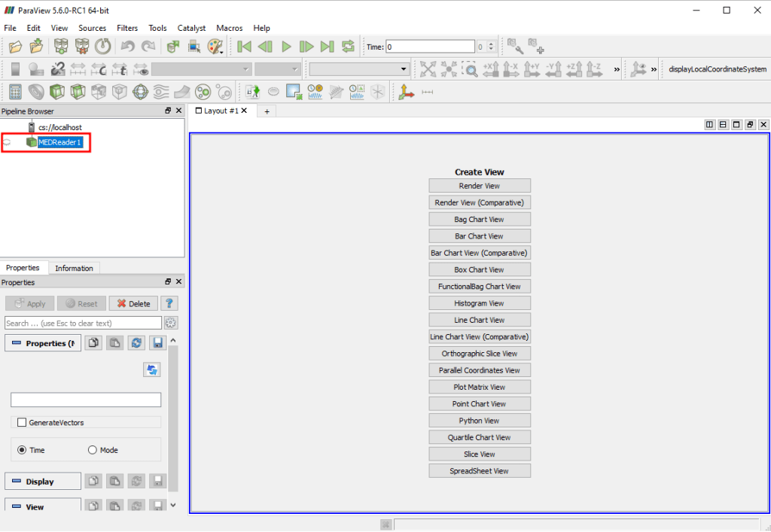Open the color palette editor icon
The height and width of the screenshot is (532, 771).
215,46
